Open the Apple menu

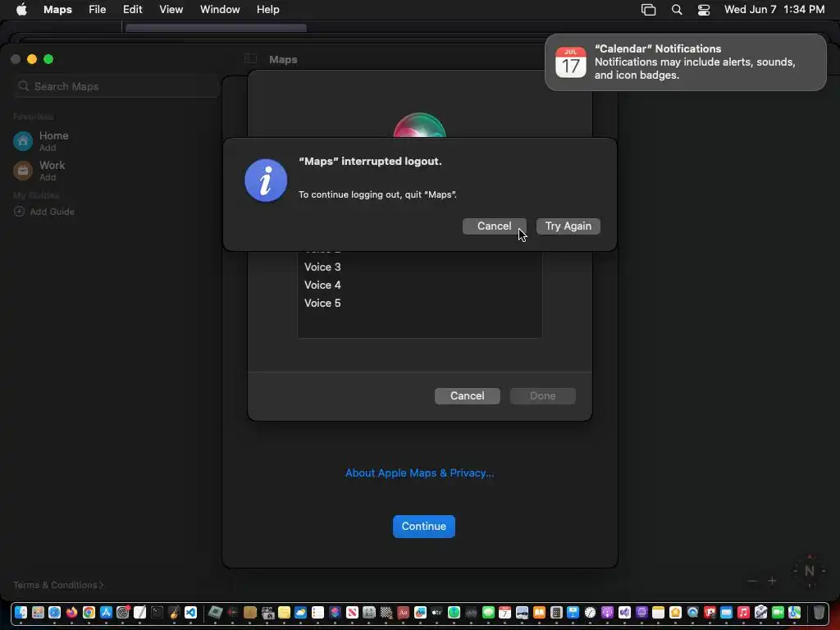(x=21, y=10)
